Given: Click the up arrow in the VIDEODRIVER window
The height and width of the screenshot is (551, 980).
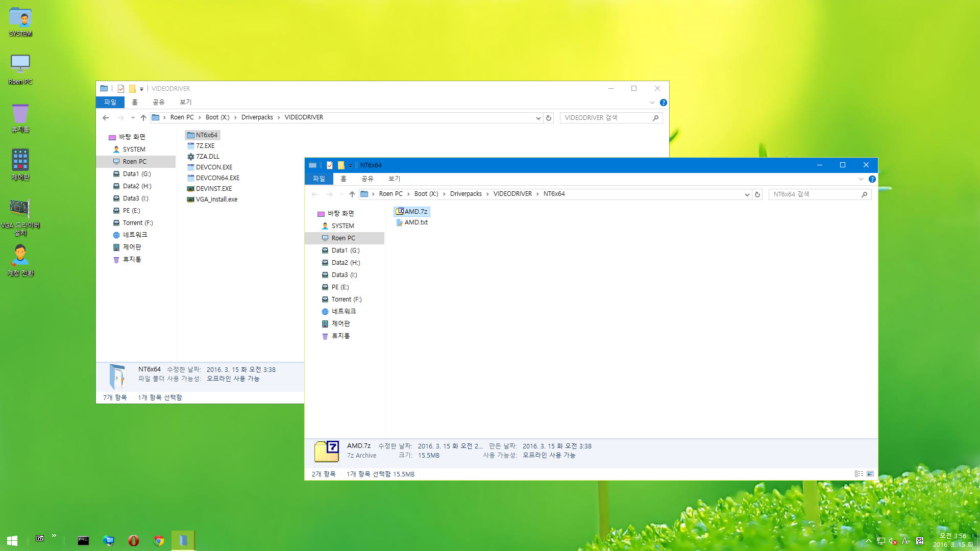Looking at the screenshot, I should pos(143,118).
